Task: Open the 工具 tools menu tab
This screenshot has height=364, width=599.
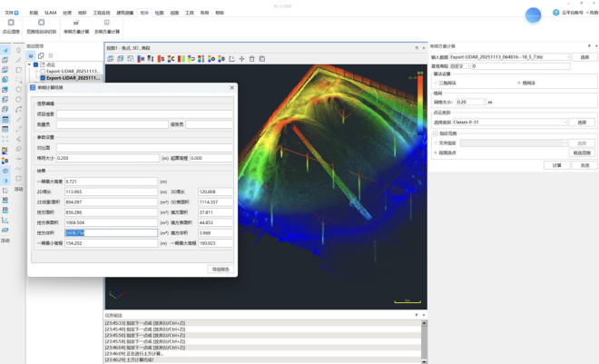Action: (190, 13)
